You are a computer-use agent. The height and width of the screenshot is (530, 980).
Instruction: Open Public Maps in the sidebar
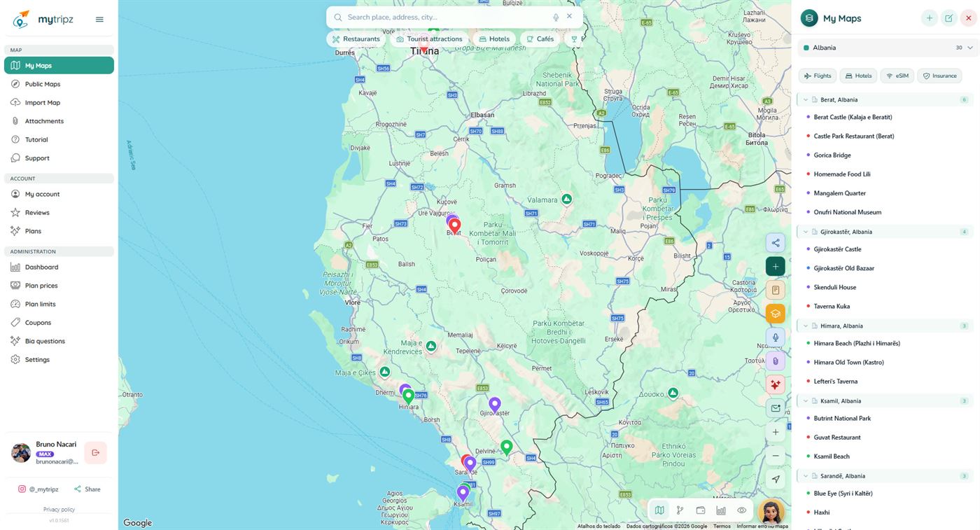59,84
